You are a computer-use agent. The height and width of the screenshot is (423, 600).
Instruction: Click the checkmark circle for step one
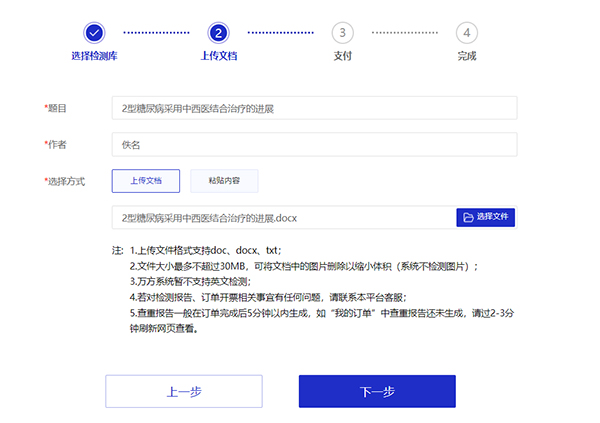(94, 33)
